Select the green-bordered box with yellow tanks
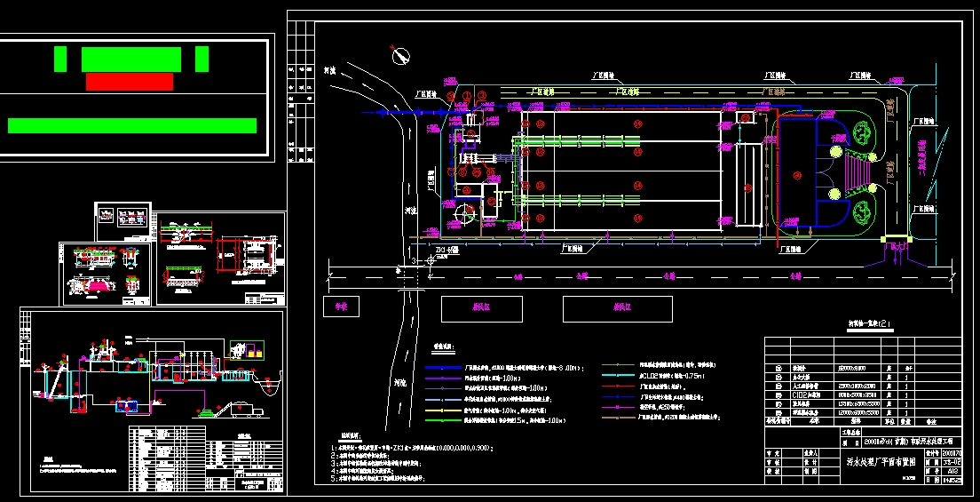The width and height of the screenshot is (980, 502). (247, 351)
